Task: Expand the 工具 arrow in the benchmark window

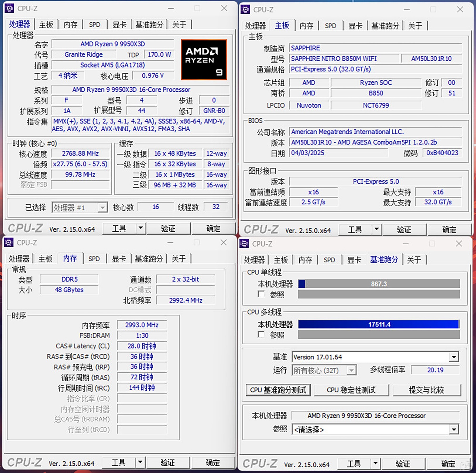Action: [375, 463]
